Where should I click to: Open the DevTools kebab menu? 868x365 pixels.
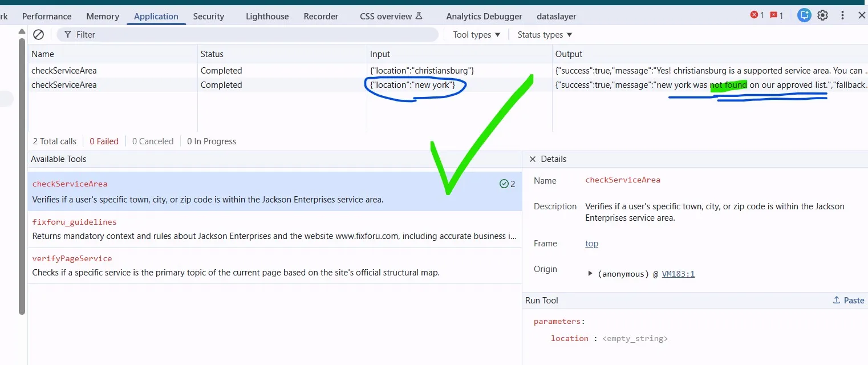[842, 15]
